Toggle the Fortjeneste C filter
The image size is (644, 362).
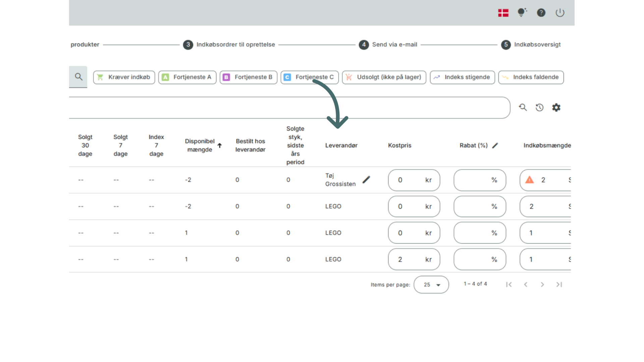(x=310, y=77)
